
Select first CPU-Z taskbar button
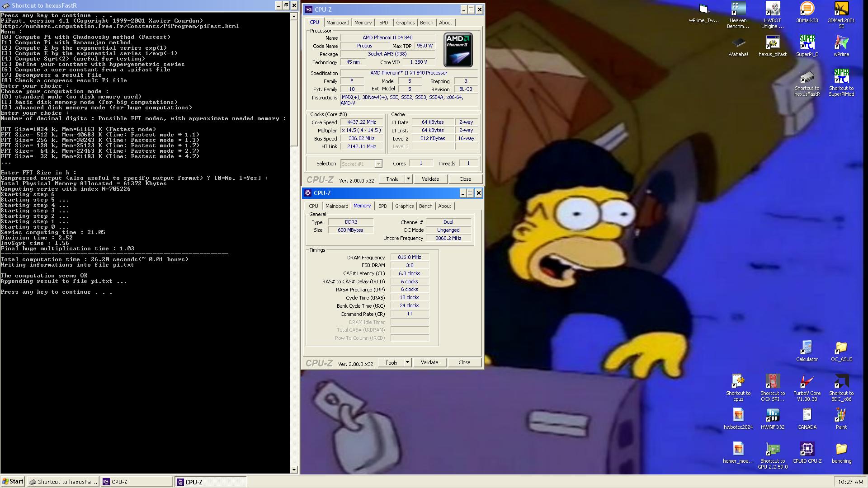(x=137, y=482)
